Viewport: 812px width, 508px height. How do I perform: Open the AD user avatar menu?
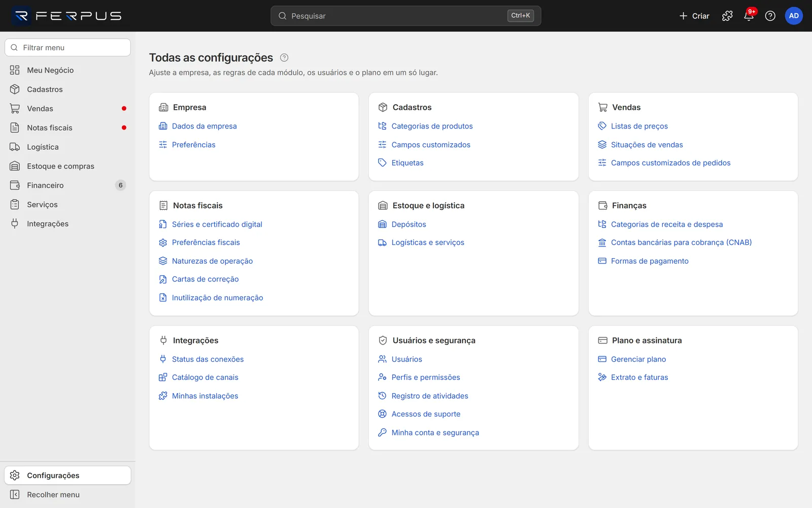coord(794,16)
